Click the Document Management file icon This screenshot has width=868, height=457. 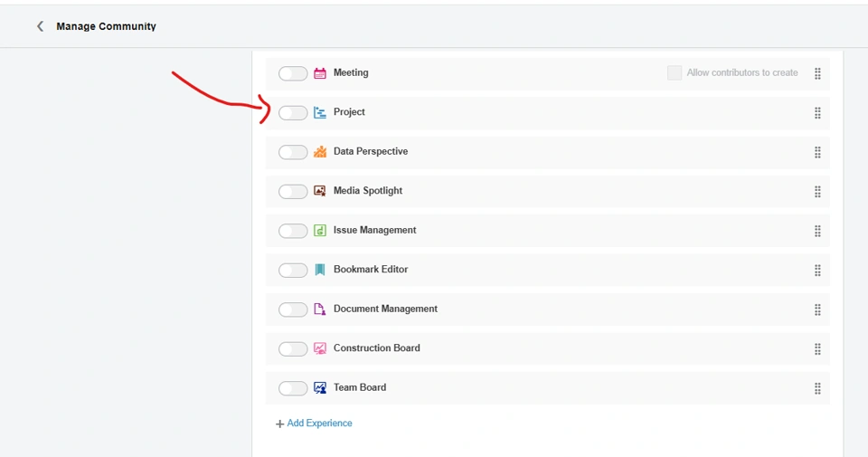coord(320,309)
